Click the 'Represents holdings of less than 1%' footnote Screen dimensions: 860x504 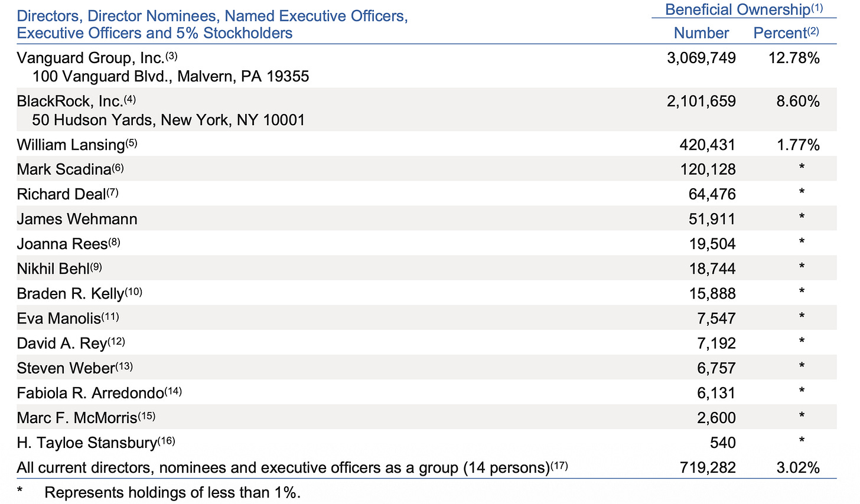(172, 493)
